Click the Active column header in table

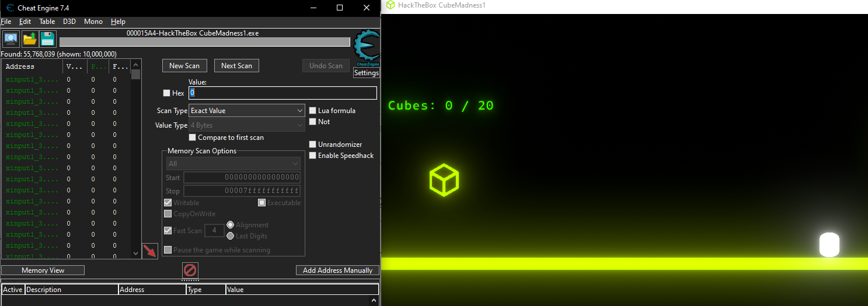[13, 290]
